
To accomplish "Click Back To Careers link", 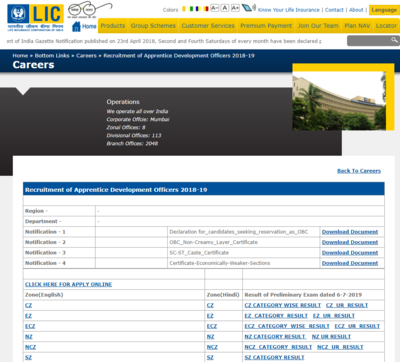I will pos(359,171).
